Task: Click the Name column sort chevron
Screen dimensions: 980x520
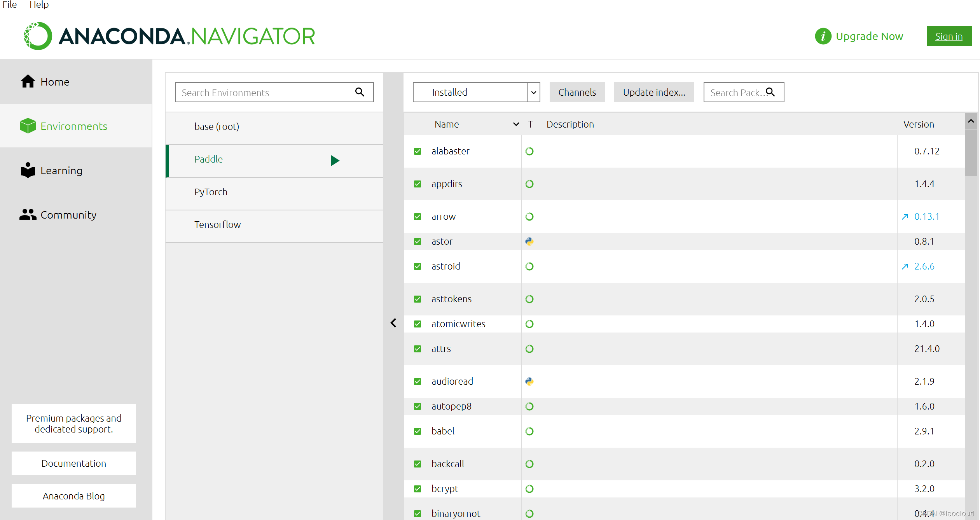Action: (x=516, y=124)
